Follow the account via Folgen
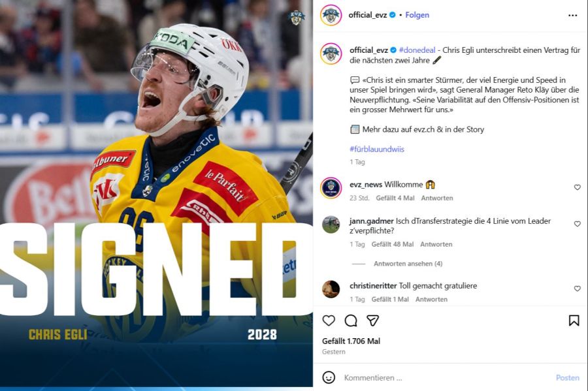588x391 pixels. pos(417,15)
